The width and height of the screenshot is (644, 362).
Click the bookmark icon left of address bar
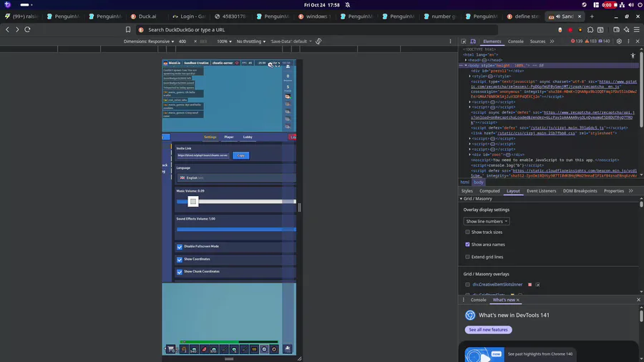click(128, 29)
